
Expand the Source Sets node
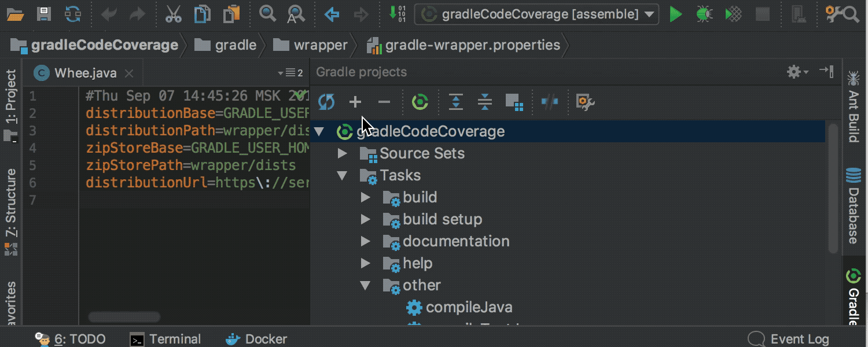tap(343, 153)
